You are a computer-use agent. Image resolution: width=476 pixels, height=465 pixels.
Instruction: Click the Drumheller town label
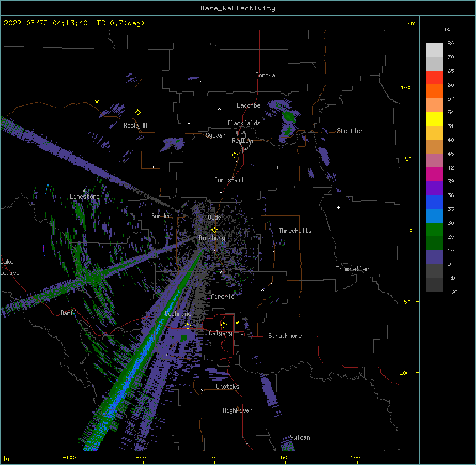point(352,269)
